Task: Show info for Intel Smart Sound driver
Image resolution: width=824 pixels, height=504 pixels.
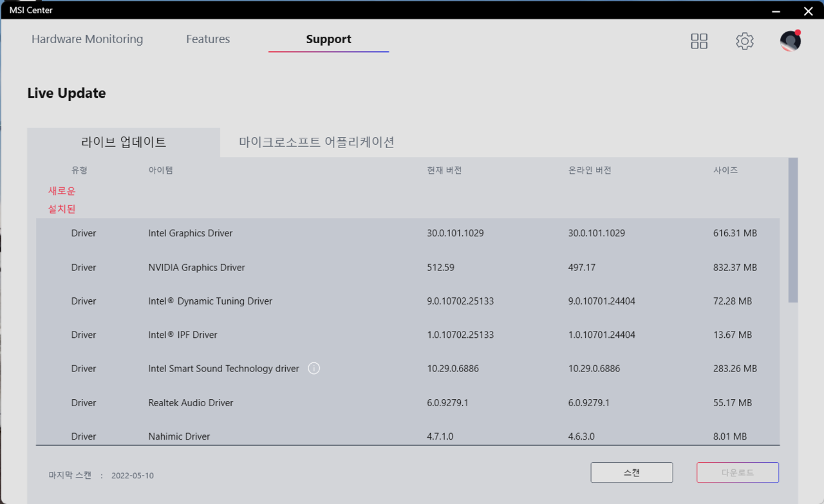Action: point(314,369)
